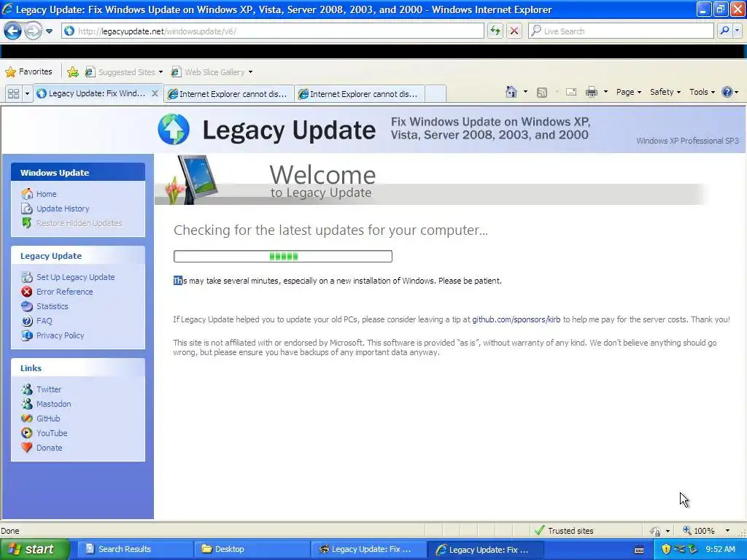Click the yellow security shield tray icon

coord(665,549)
